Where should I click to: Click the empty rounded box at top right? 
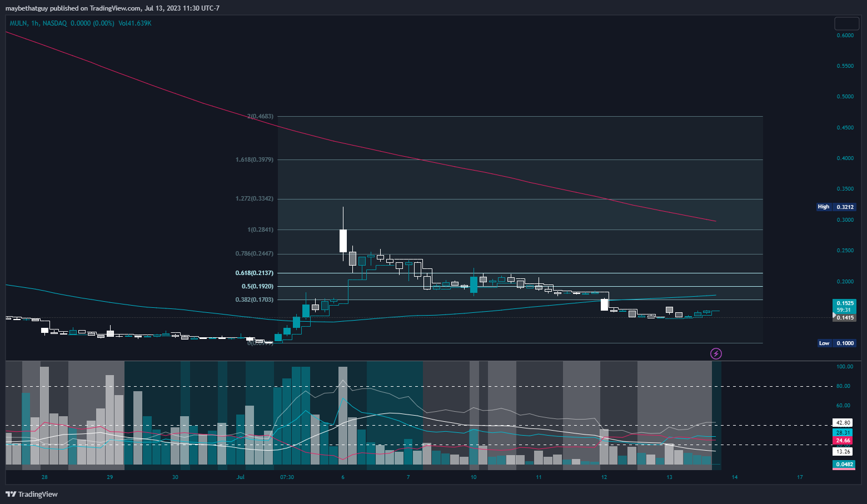point(846,23)
